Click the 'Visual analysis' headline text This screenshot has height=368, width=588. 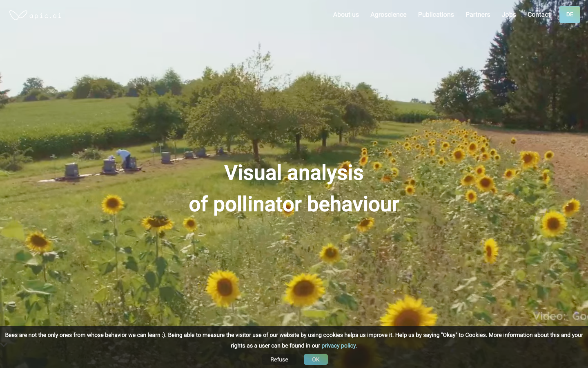tap(294, 173)
